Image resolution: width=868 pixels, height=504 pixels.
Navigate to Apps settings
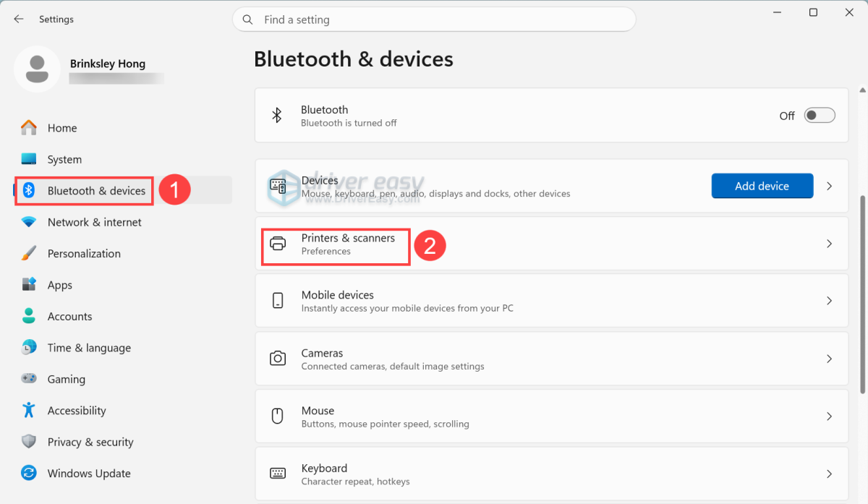[123, 285]
